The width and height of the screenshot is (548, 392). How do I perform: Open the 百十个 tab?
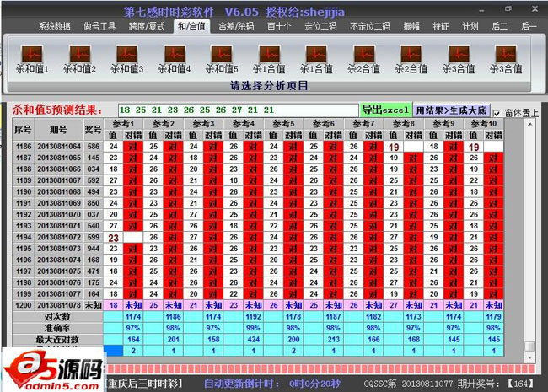tap(279, 26)
